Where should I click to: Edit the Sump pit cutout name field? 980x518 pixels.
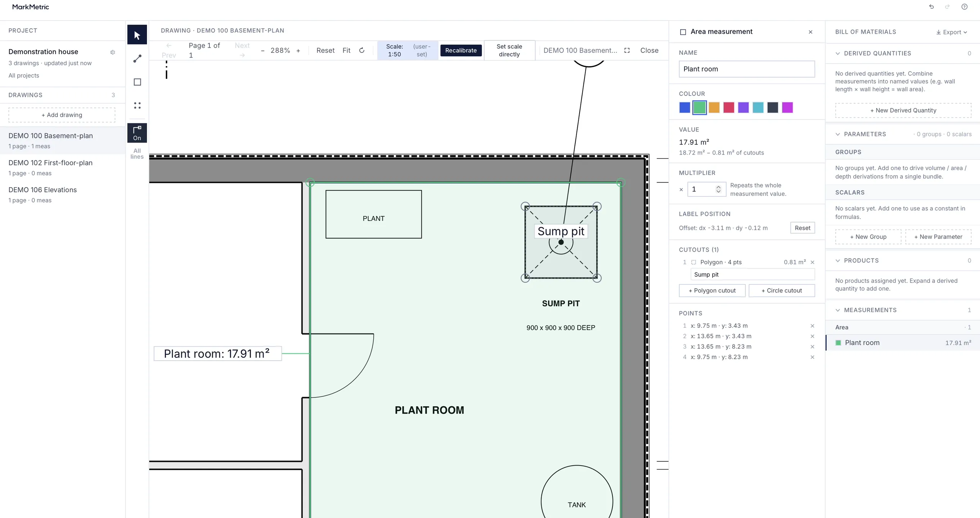752,275
